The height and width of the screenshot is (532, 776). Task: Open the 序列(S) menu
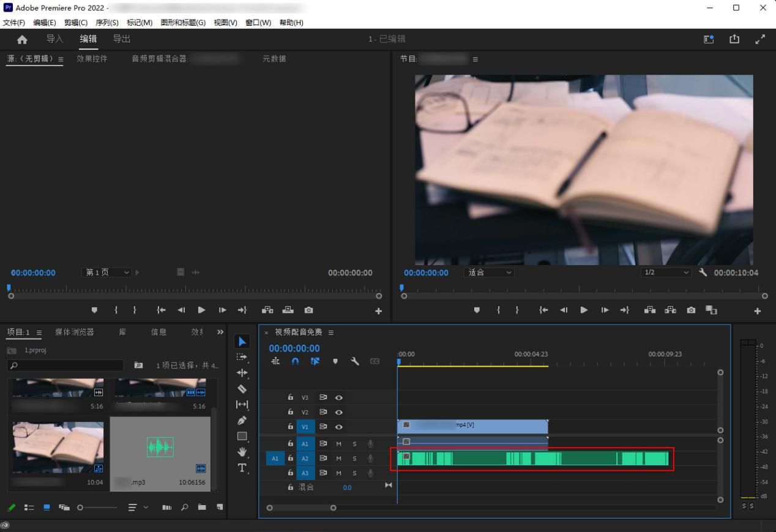point(107,23)
